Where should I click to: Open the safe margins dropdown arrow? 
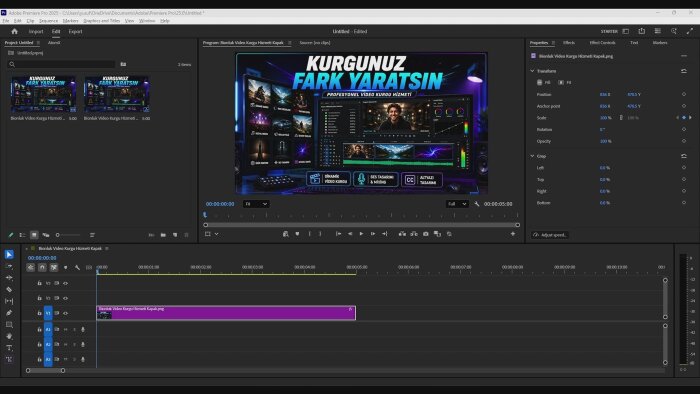click(x=217, y=234)
